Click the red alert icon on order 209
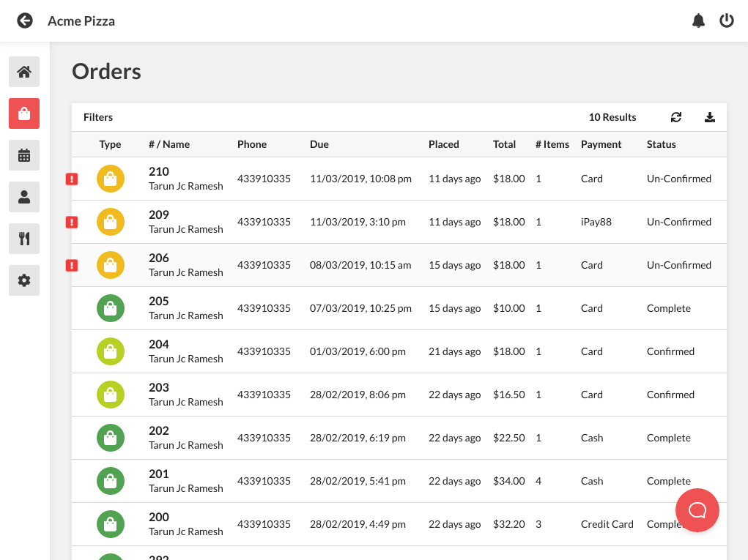The image size is (748, 560). [72, 222]
